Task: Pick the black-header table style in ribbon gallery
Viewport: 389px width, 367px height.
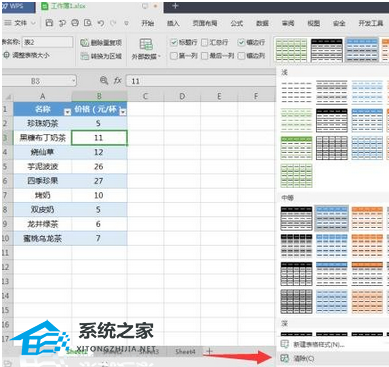Action: 327,50
